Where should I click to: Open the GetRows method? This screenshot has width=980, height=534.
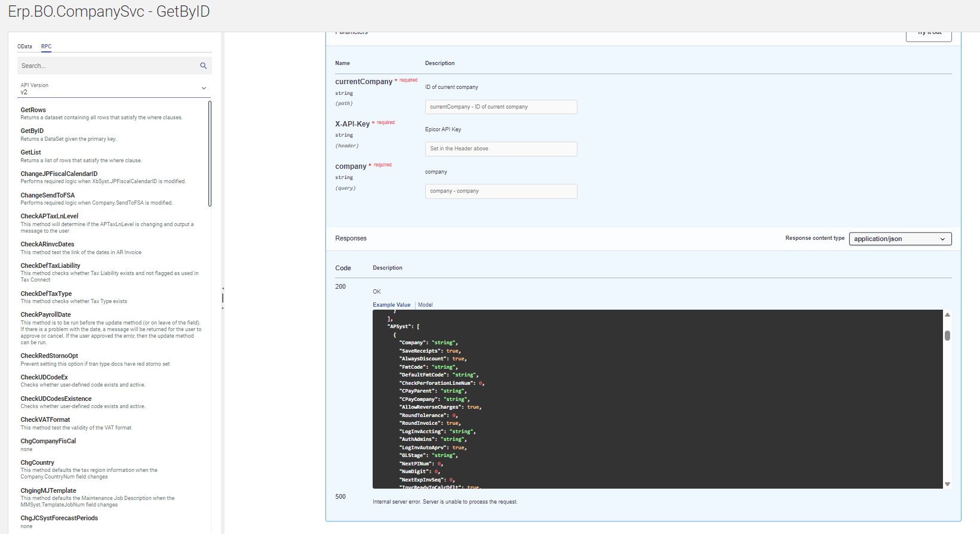[x=33, y=110]
